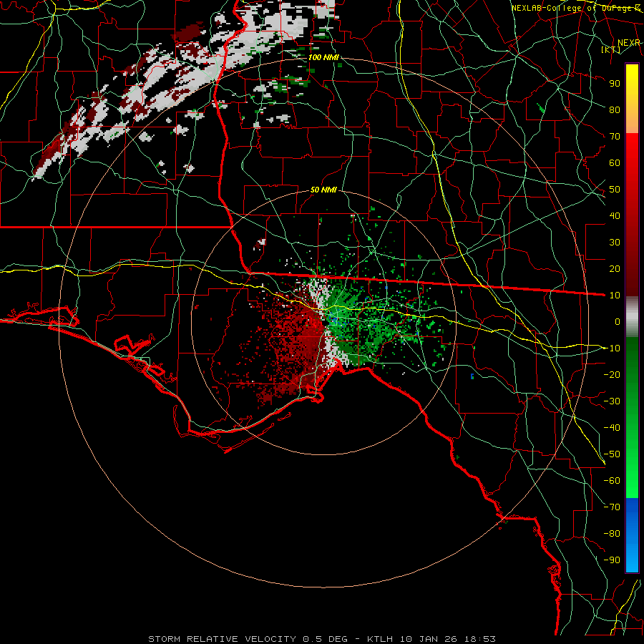Click the 70 label on the velocity scale
The image size is (644, 644).
615,137
